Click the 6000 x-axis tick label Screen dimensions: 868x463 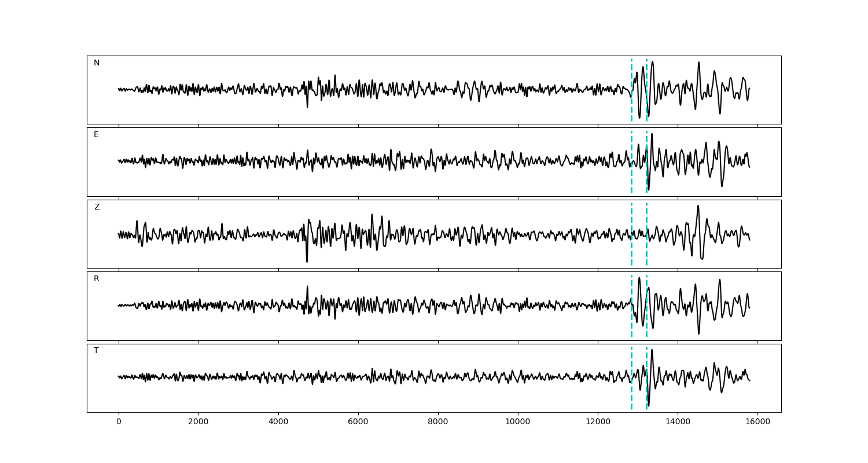(358, 422)
